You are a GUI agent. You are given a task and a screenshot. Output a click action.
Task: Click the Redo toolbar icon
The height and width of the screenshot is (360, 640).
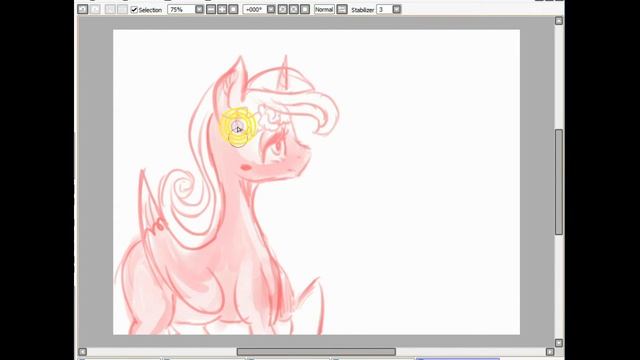pyautogui.click(x=95, y=9)
